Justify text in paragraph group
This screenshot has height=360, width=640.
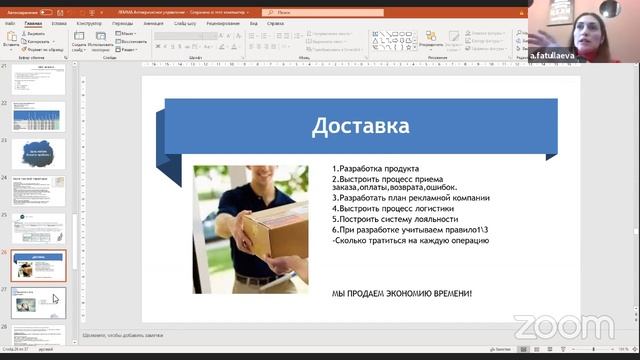[x=273, y=47]
